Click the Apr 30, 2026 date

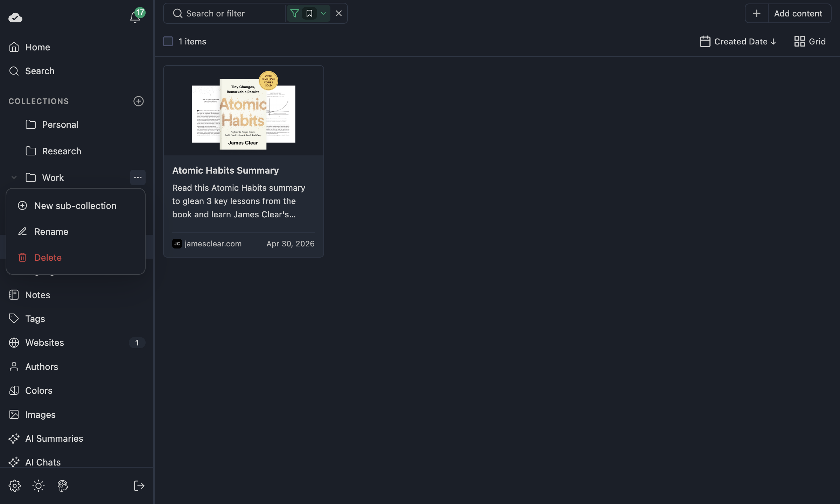tap(290, 244)
